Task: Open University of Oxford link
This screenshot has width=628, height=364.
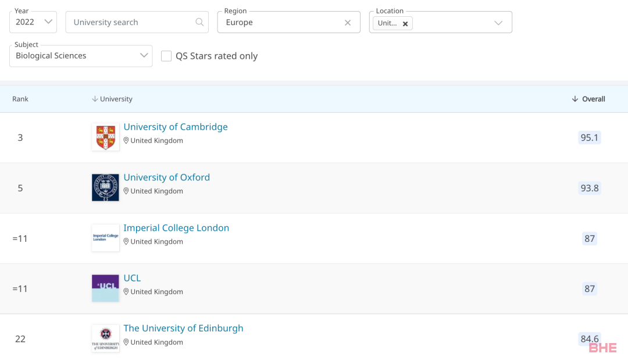Action: [x=166, y=177]
